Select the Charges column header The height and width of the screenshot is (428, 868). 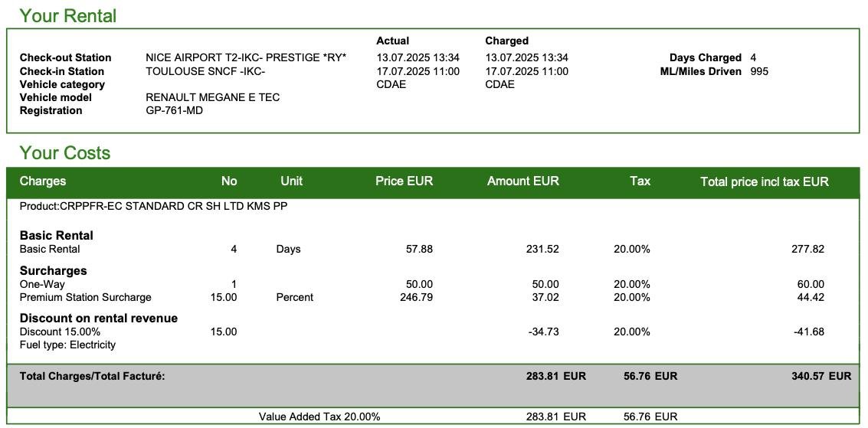[43, 181]
